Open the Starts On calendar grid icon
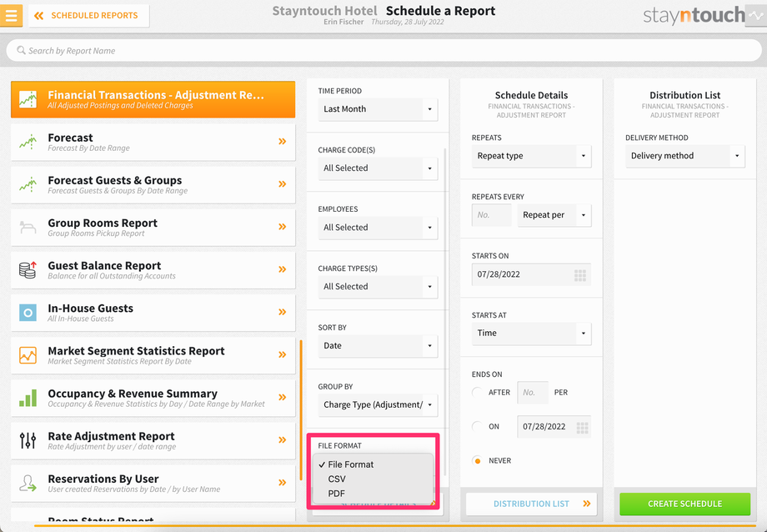This screenshot has width=767, height=532. (580, 275)
